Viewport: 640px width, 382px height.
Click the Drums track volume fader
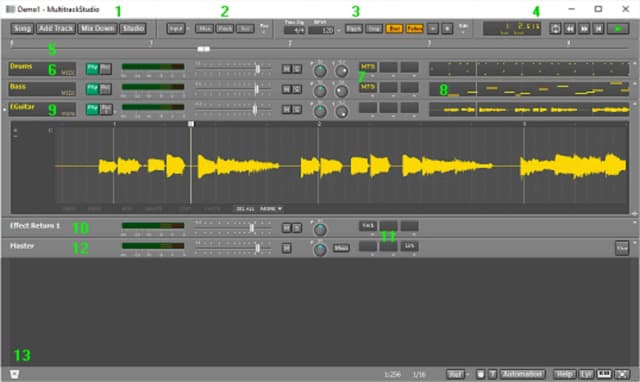coord(258,69)
